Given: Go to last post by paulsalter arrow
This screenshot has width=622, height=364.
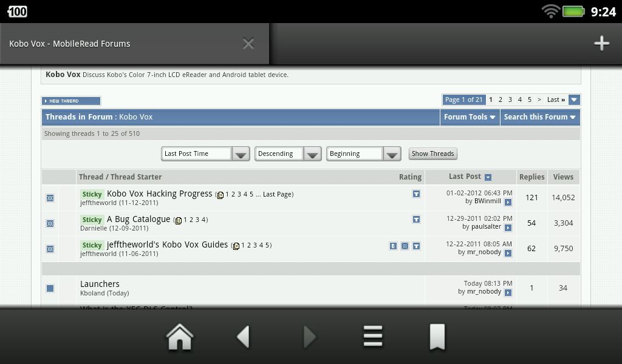Looking at the screenshot, I should (x=508, y=227).
